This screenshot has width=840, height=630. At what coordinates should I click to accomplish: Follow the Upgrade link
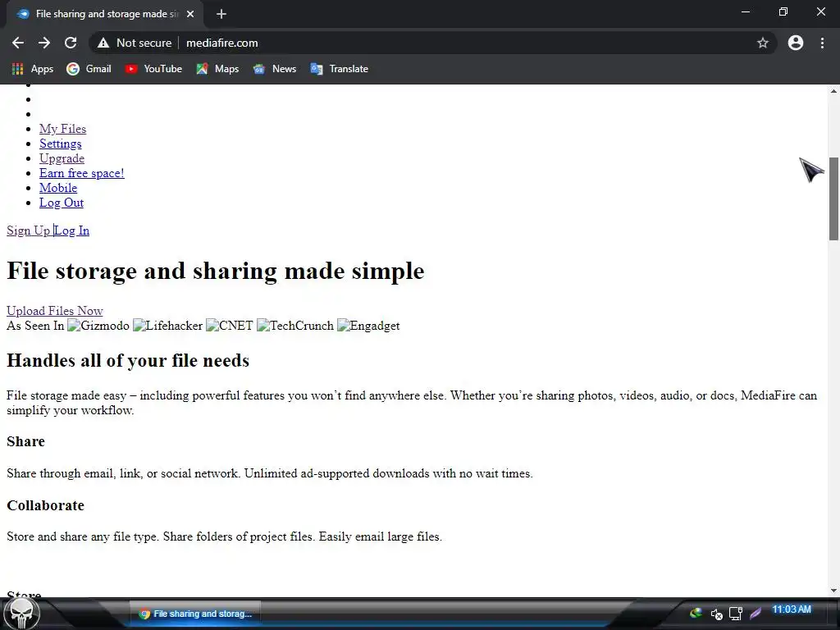(62, 158)
